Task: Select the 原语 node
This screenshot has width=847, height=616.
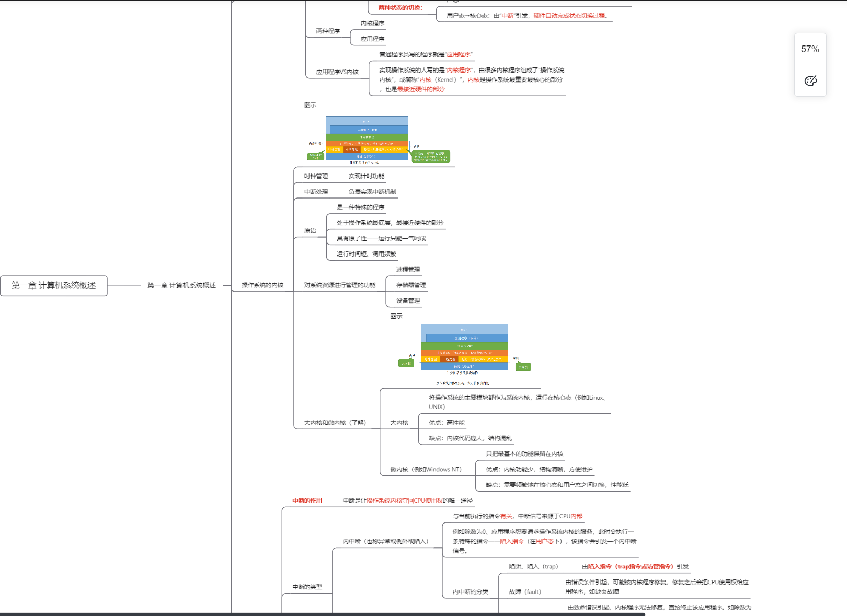Action: (310, 230)
